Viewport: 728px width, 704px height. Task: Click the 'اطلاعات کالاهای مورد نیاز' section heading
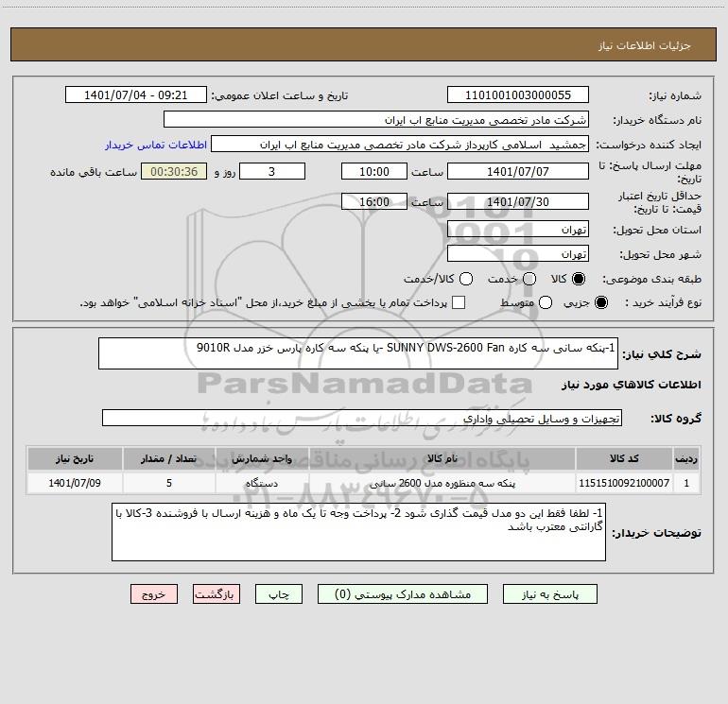click(631, 385)
